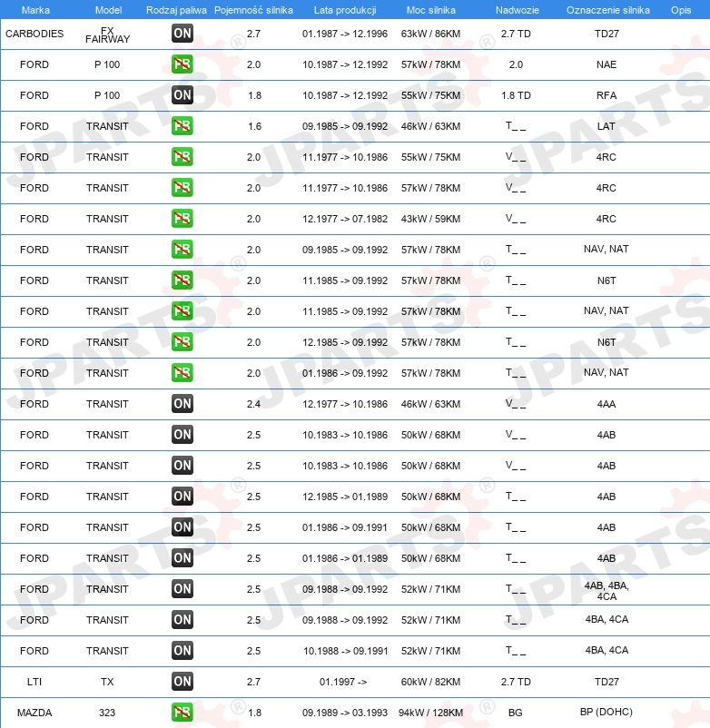
Task: Click TD27 engine code in CARBODIES row
Action: point(606,34)
